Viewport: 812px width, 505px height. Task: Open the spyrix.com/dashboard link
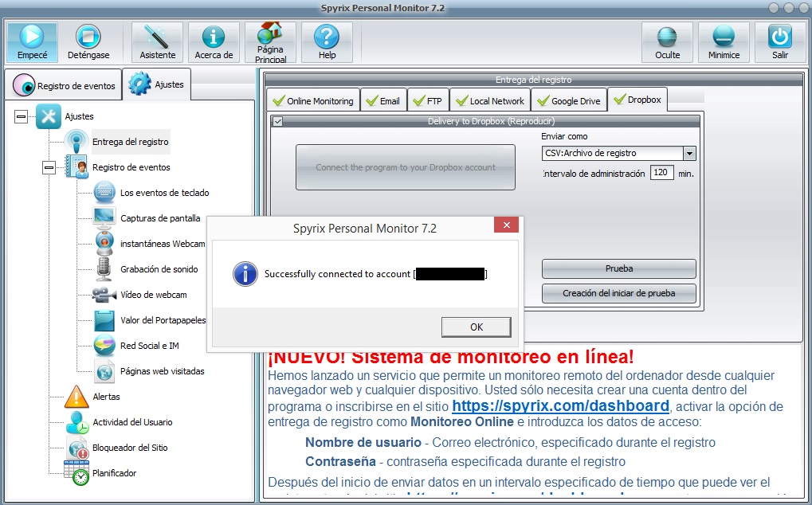pos(560,405)
